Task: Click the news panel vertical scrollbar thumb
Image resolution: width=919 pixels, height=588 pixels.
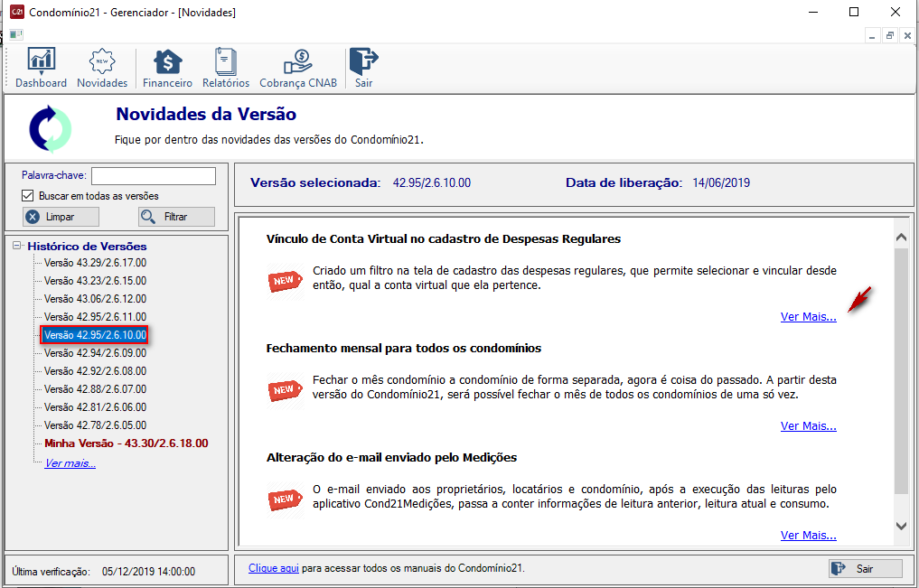Action: click(x=902, y=370)
